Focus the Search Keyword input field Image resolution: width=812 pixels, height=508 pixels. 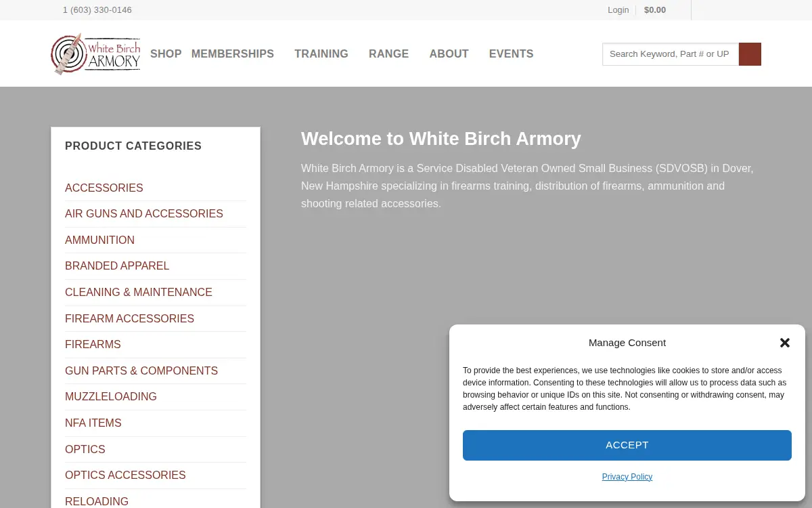point(671,54)
